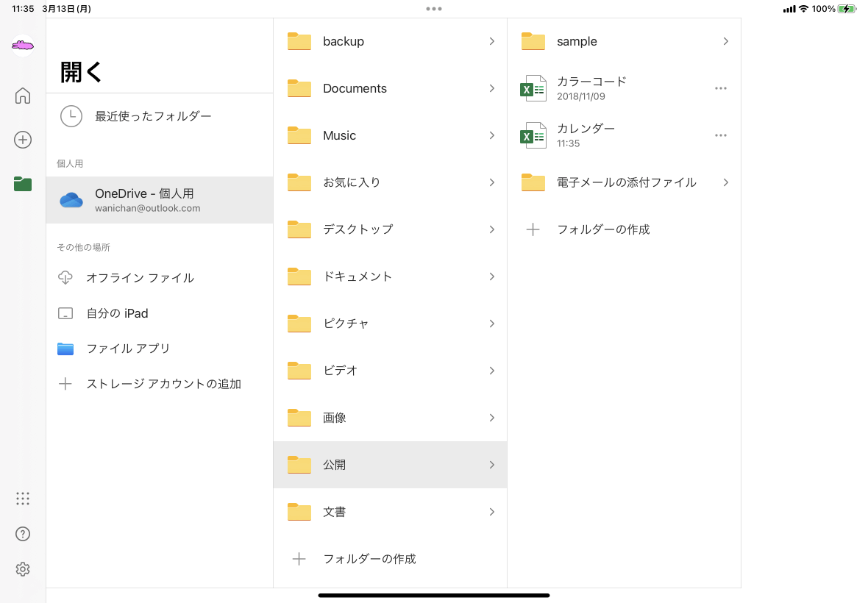Expand the backup folder chevron
Viewport: 868px width, 603px height.
[x=491, y=41]
